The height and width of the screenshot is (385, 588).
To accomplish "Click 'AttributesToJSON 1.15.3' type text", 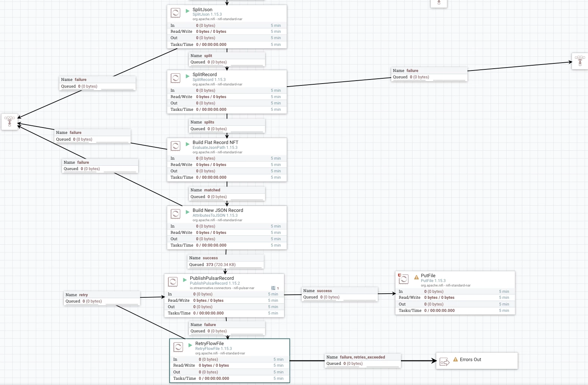I will click(215, 216).
